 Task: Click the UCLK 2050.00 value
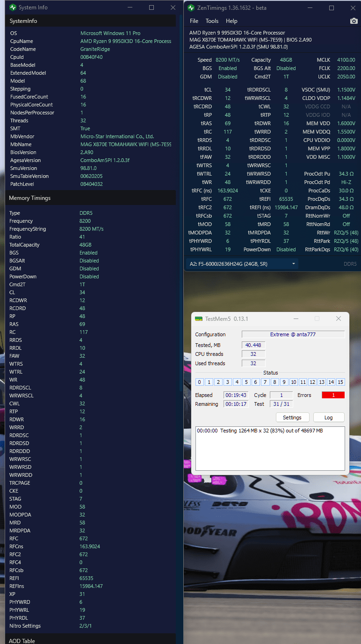pyautogui.click(x=346, y=77)
